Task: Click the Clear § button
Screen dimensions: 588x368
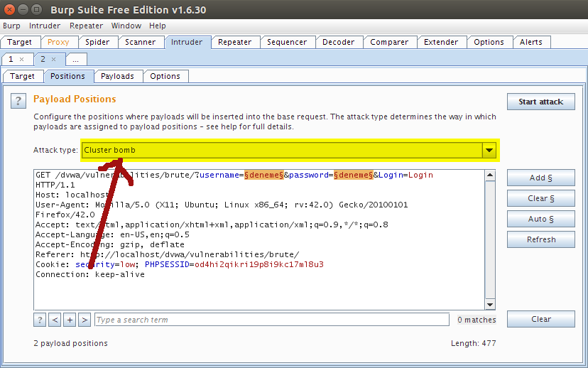Action: (x=540, y=198)
